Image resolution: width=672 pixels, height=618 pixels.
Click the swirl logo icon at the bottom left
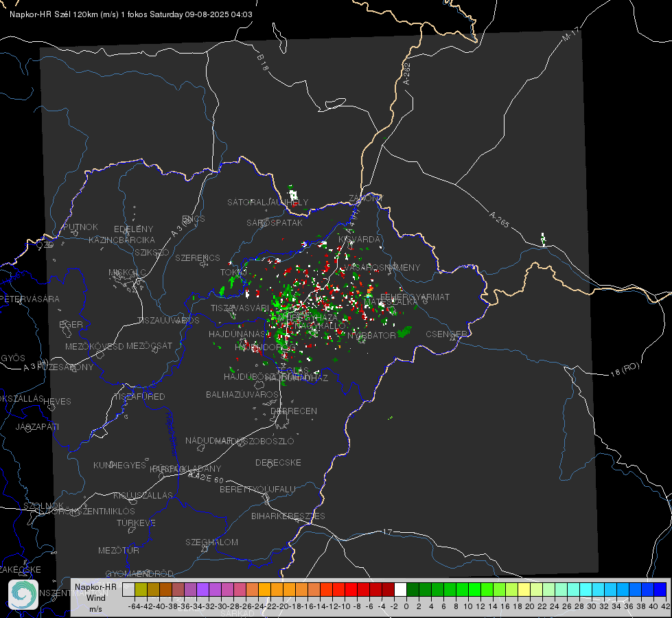point(23,595)
